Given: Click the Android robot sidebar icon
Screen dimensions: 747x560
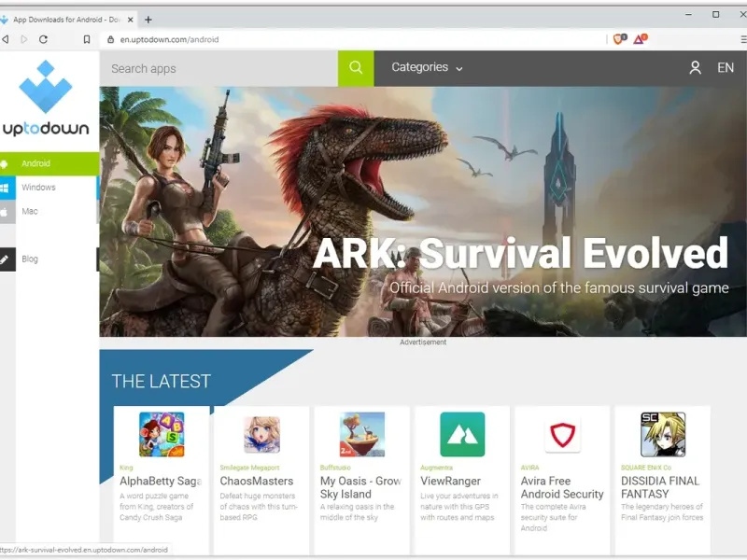Looking at the screenshot, I should [5, 164].
